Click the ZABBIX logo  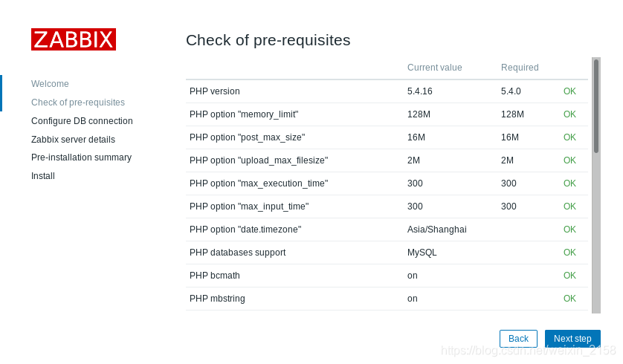74,39
